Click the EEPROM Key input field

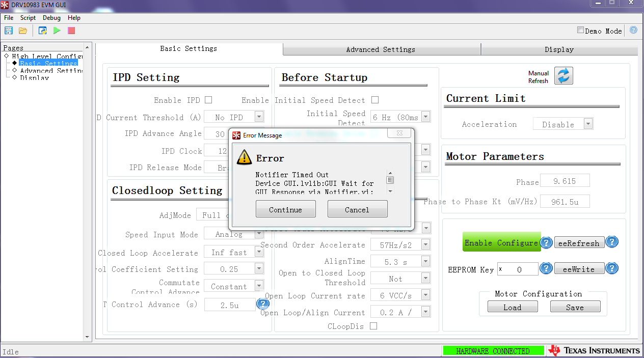[518, 269]
